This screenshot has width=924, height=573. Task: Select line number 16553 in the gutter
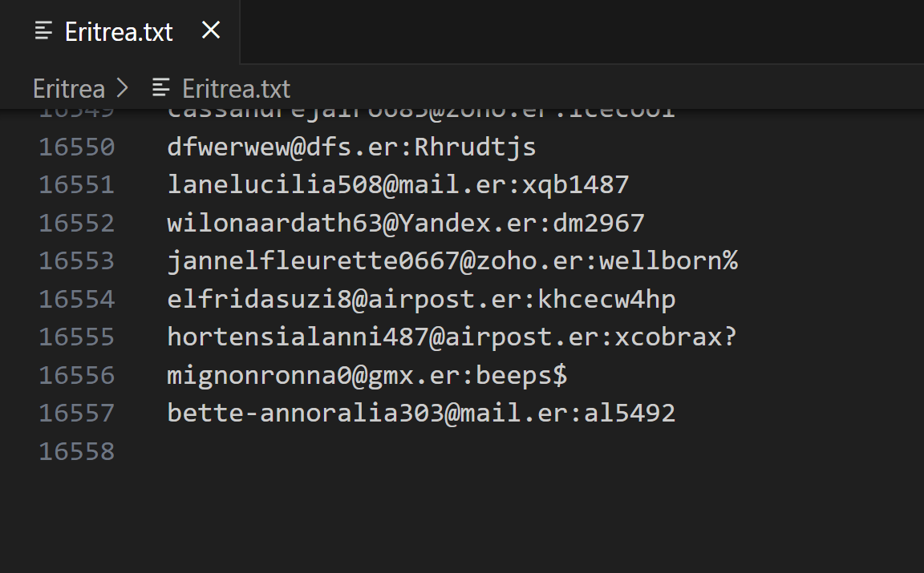click(77, 261)
